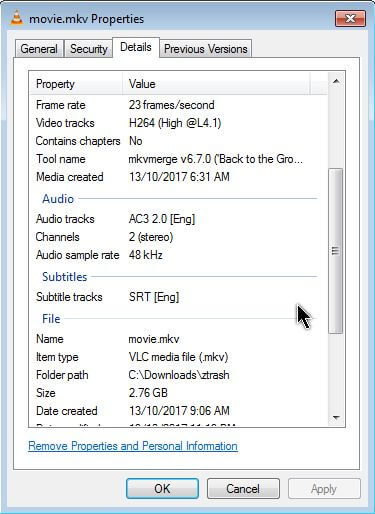Click the Audio tracks AC3 2.0 value

click(162, 219)
